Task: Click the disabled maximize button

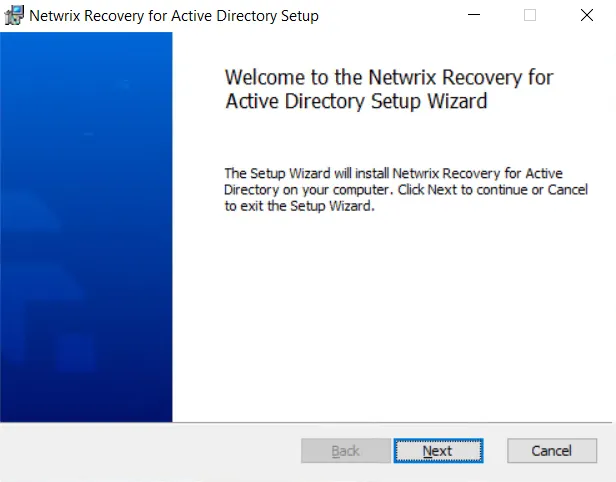Action: point(530,15)
